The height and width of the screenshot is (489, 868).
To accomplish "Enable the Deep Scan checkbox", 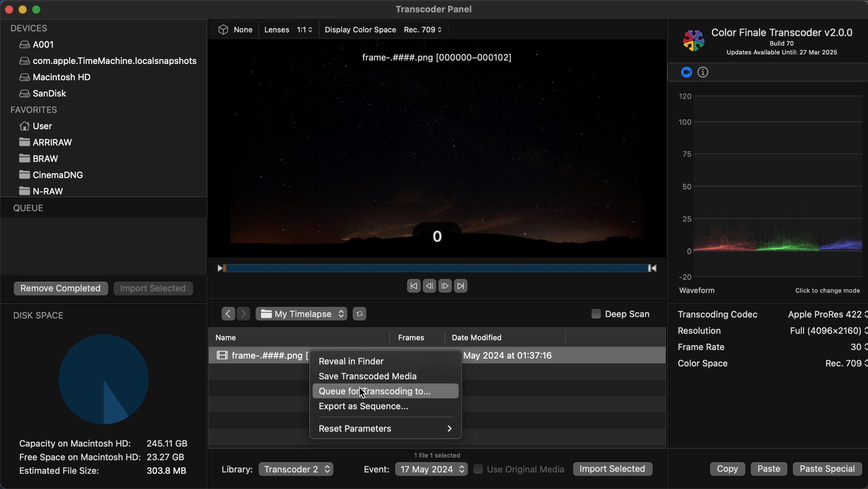I will tap(596, 314).
